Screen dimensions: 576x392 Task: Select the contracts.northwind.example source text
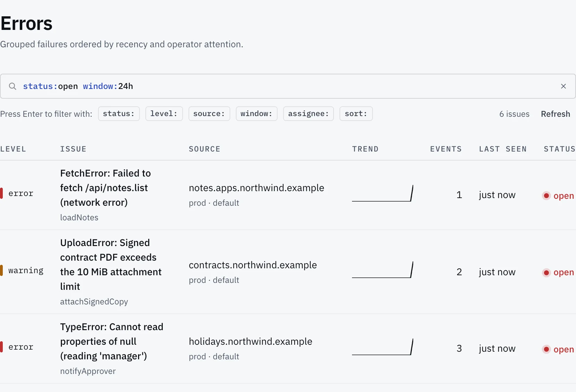[253, 265]
